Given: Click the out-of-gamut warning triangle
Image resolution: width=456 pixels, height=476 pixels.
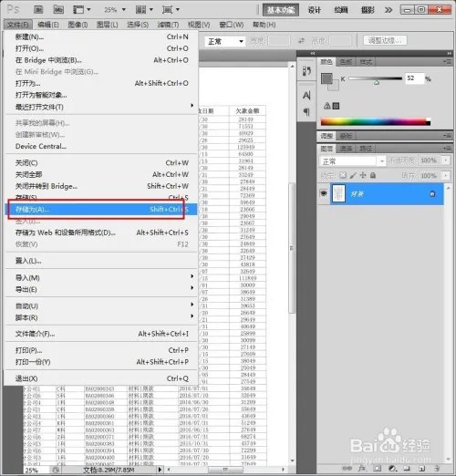Looking at the screenshot, I should pos(326,106).
